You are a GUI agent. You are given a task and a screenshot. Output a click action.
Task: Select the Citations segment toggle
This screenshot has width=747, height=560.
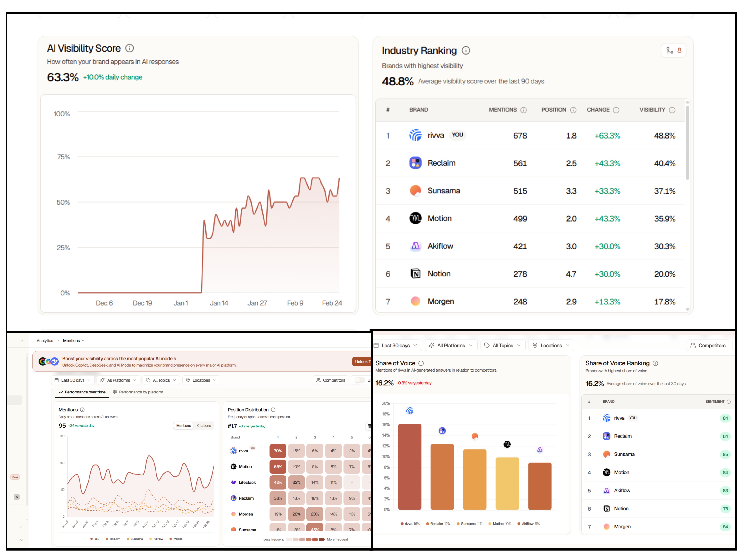click(x=204, y=426)
